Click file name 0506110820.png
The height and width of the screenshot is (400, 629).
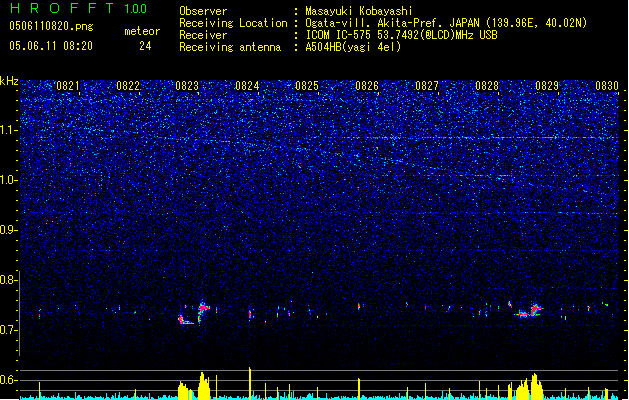(51, 26)
